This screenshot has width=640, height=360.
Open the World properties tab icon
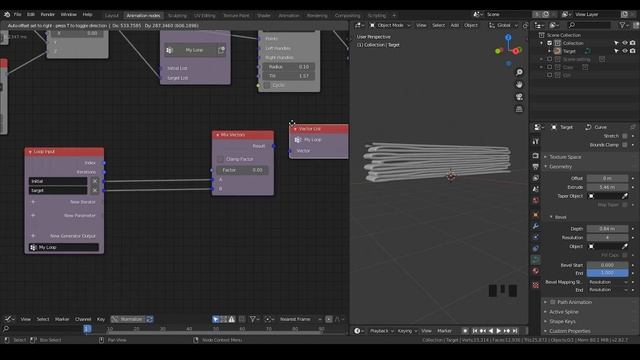[x=536, y=200]
